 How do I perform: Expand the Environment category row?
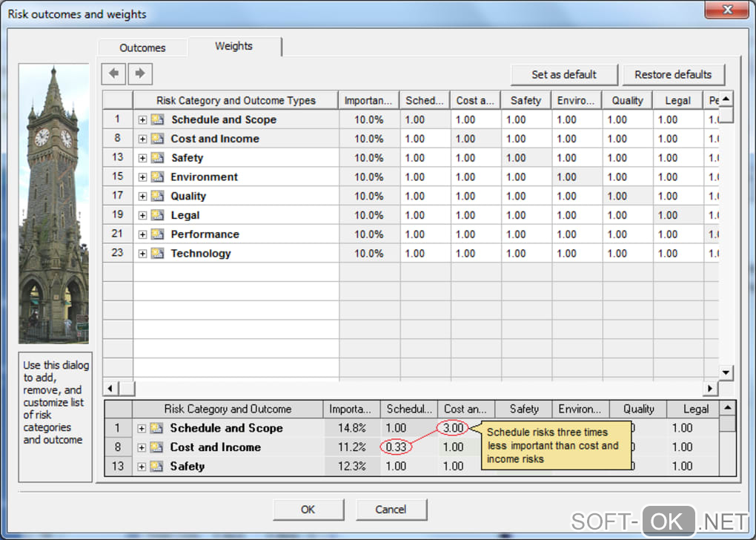pos(143,177)
